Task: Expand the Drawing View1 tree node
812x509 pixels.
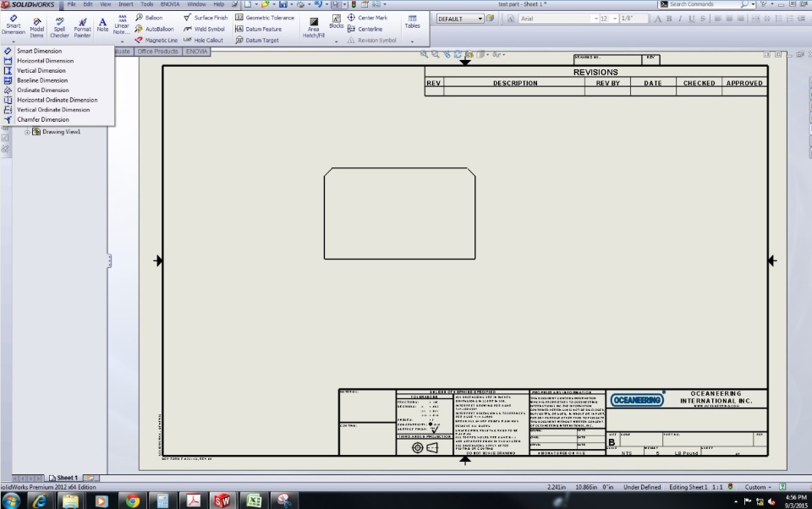Action: [27, 132]
